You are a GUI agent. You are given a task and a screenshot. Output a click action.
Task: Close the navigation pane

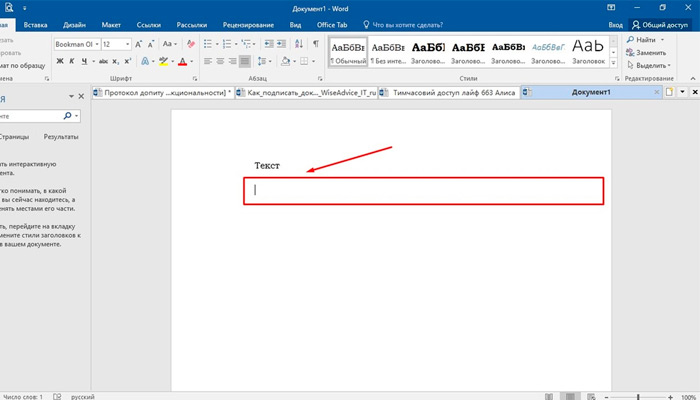click(x=81, y=96)
